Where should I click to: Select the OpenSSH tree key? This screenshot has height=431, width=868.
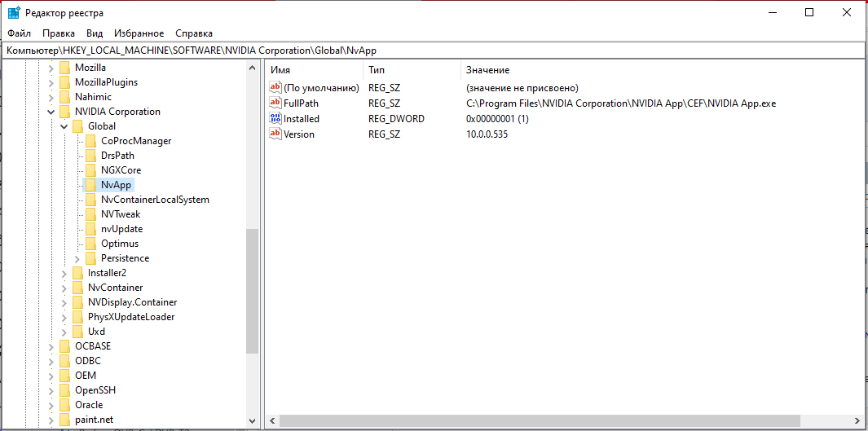pyautogui.click(x=95, y=390)
